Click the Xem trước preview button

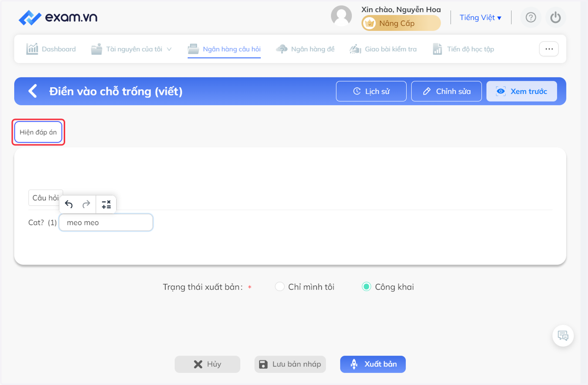[522, 91]
